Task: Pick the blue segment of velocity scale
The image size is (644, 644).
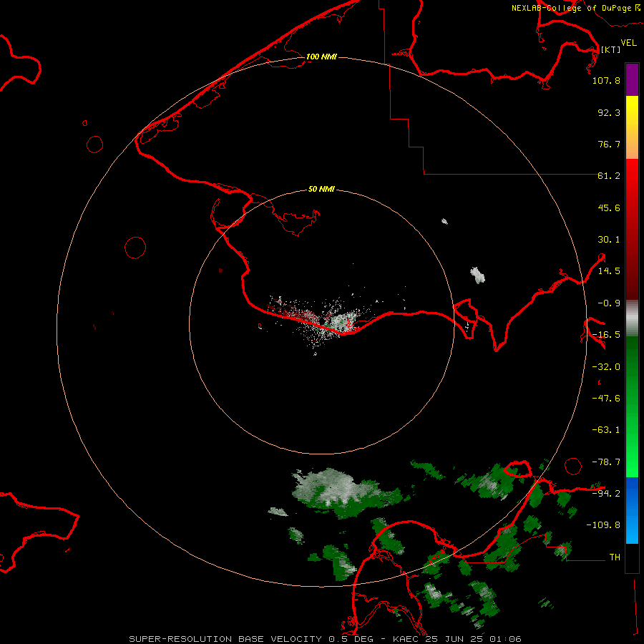Action: [632, 510]
